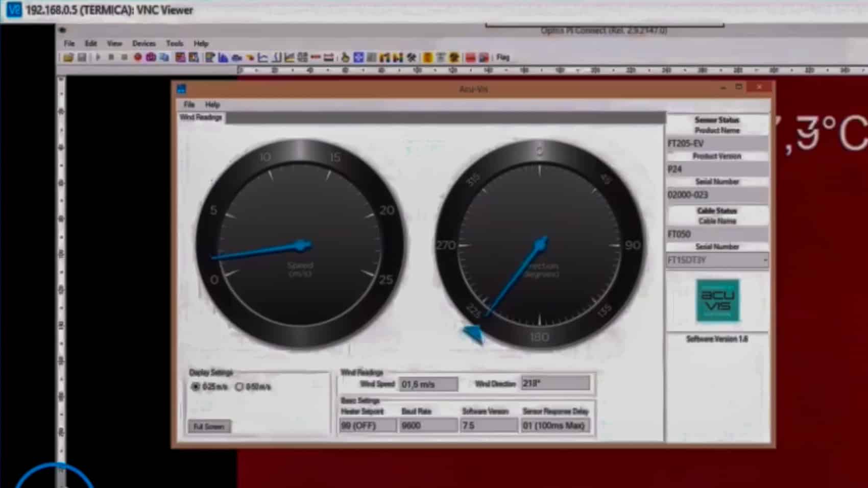Click the Acu-Vis teal logo image
The width and height of the screenshot is (868, 488).
coord(717,301)
